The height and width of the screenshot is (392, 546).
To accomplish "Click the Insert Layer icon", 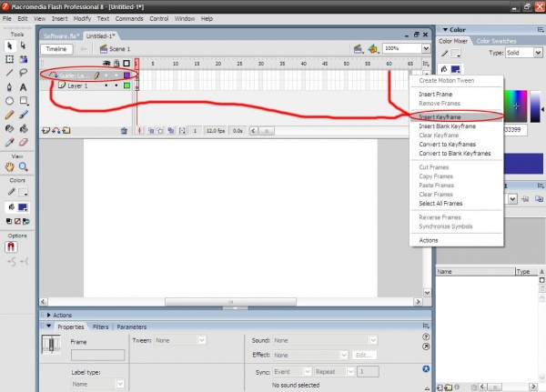I will 45,131.
